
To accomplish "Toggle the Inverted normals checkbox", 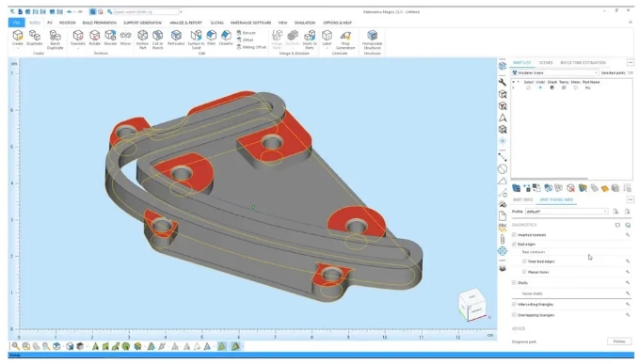I will point(514,235).
